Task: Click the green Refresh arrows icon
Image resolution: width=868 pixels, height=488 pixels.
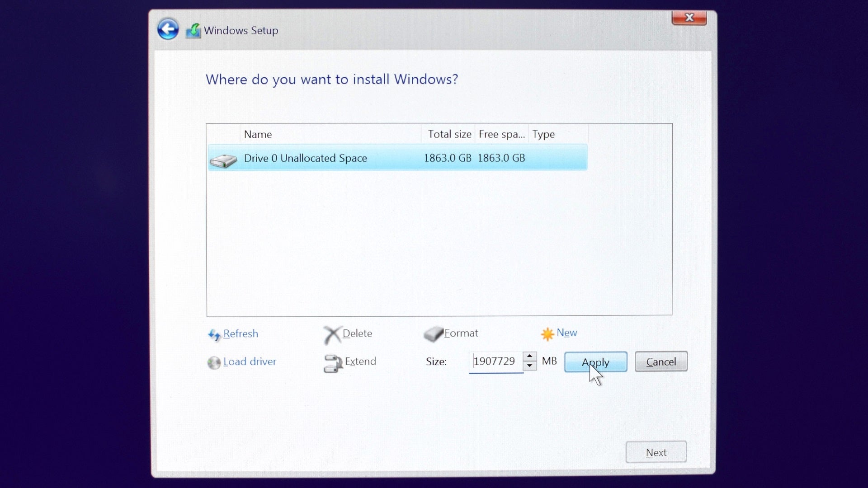Action: point(214,334)
